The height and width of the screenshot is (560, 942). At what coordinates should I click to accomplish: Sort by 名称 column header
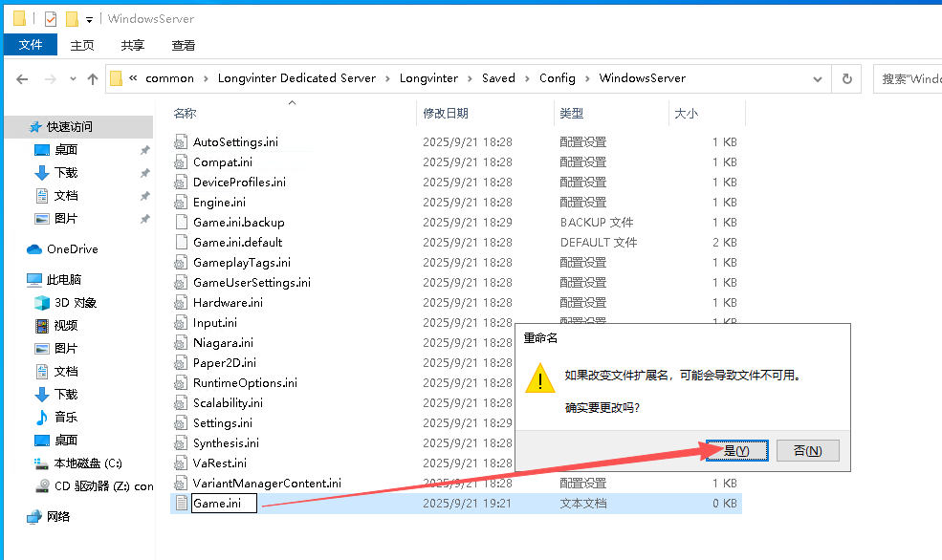point(185,114)
